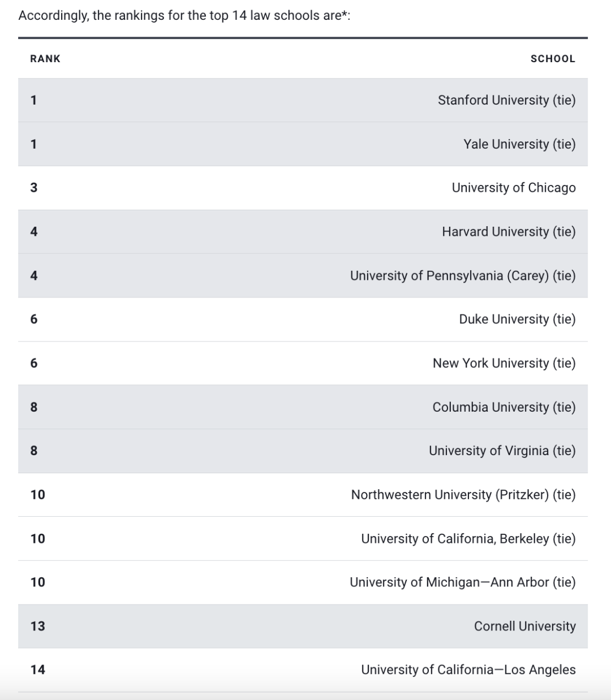611x700 pixels.
Task: Click University of California—Los Angeles entry
Action: [x=468, y=670]
